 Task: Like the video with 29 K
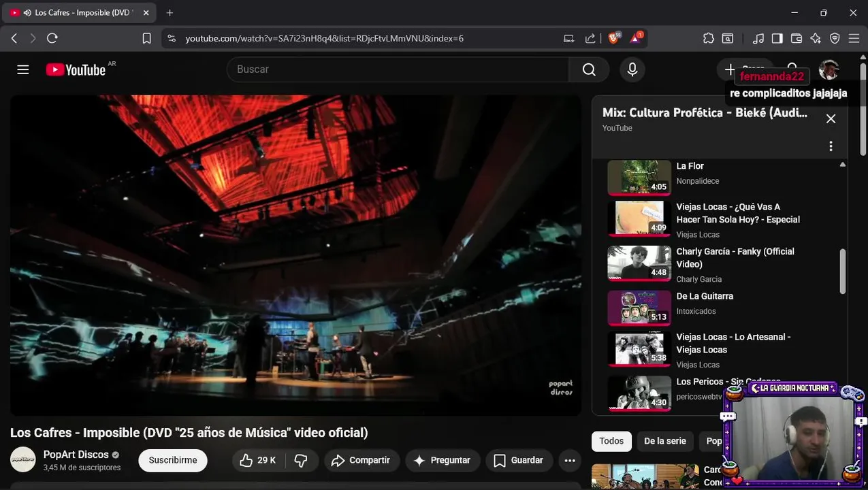[257, 461]
